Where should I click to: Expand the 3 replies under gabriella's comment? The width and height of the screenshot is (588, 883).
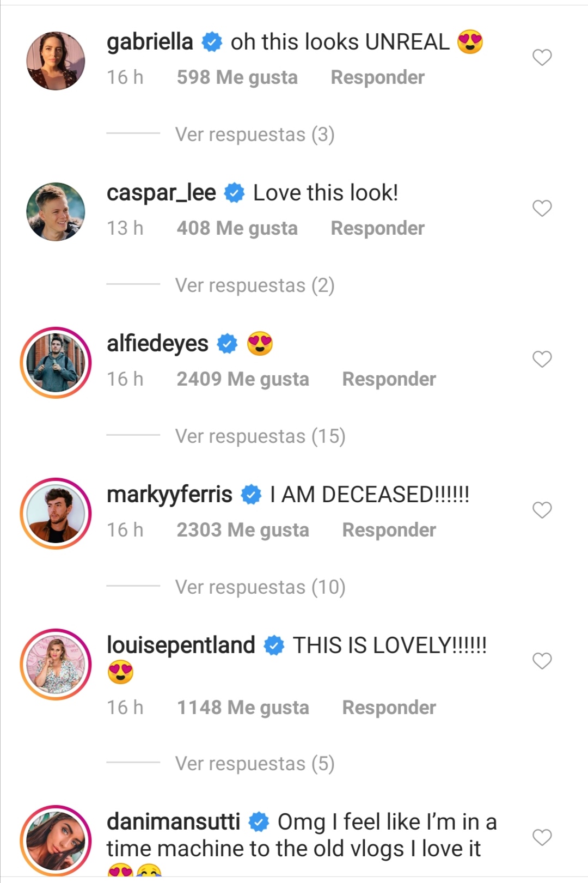point(254,135)
